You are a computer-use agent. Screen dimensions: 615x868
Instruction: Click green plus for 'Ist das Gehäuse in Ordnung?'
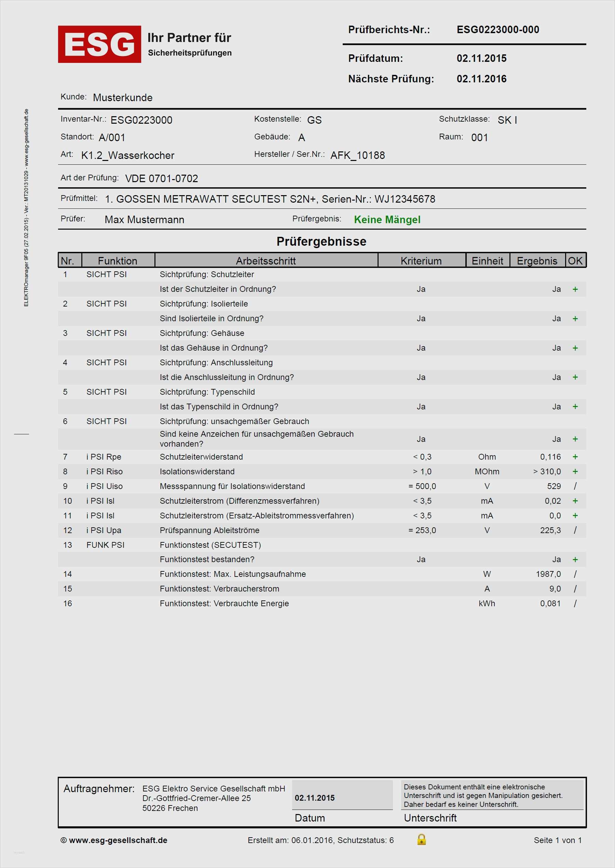(x=575, y=348)
